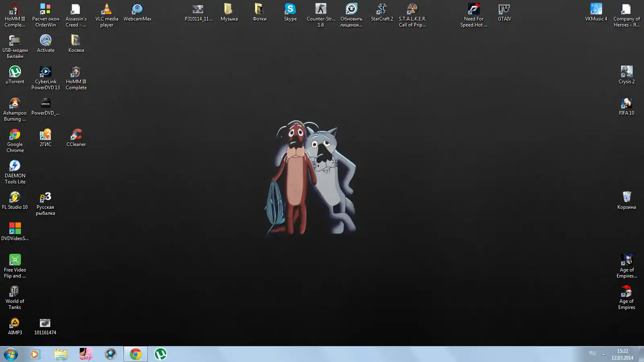Select the VLC media player desktop icon

tap(107, 10)
